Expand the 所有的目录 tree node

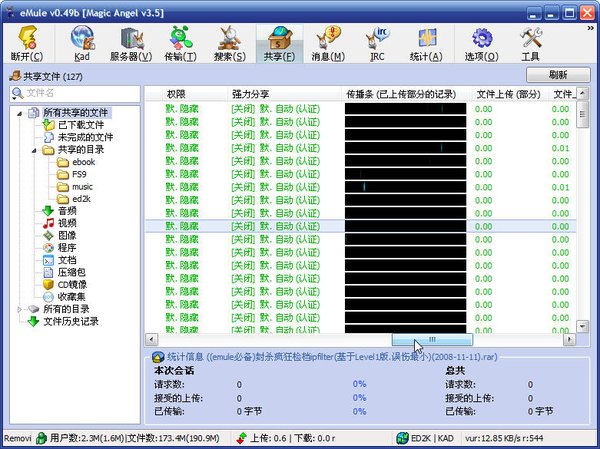tap(20, 309)
